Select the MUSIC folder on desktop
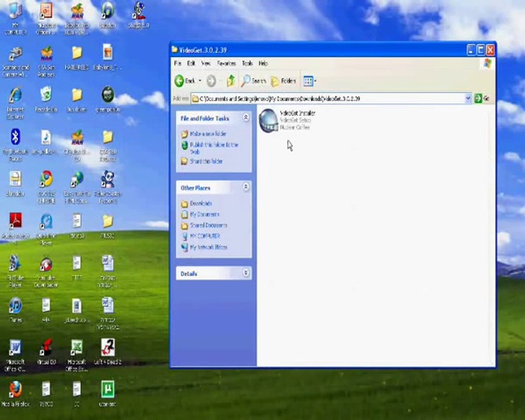 [x=107, y=226]
